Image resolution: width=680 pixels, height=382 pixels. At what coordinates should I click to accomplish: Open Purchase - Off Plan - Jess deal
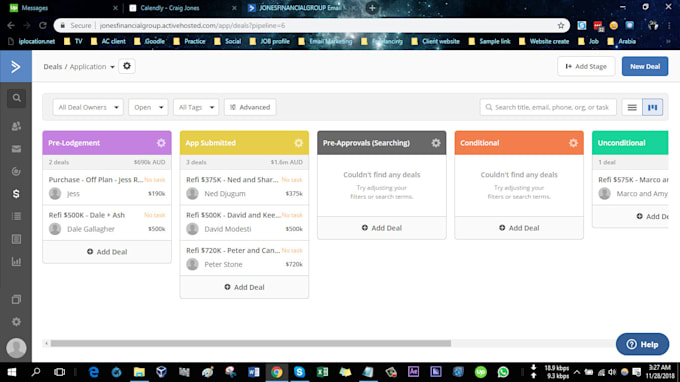(107, 187)
